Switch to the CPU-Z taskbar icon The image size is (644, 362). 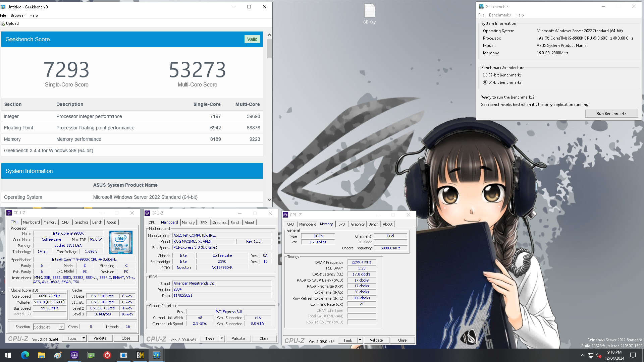point(74,355)
